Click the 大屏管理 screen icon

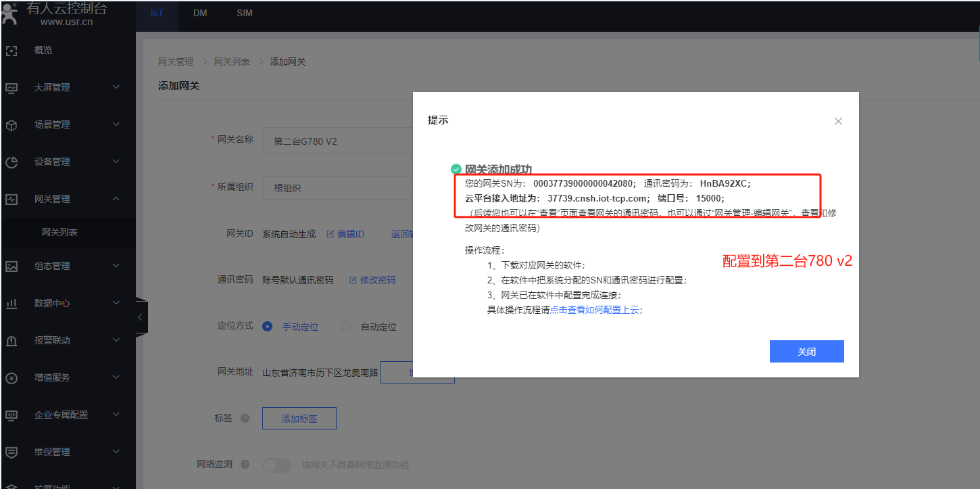[x=11, y=88]
